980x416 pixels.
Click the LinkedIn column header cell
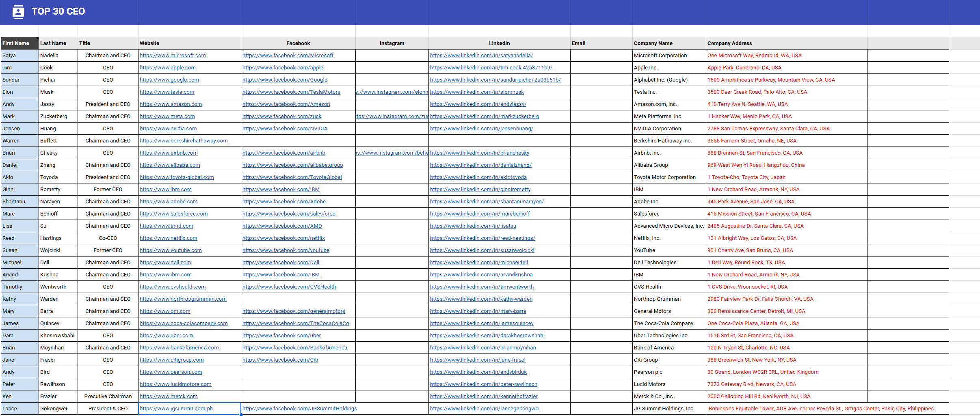point(500,43)
